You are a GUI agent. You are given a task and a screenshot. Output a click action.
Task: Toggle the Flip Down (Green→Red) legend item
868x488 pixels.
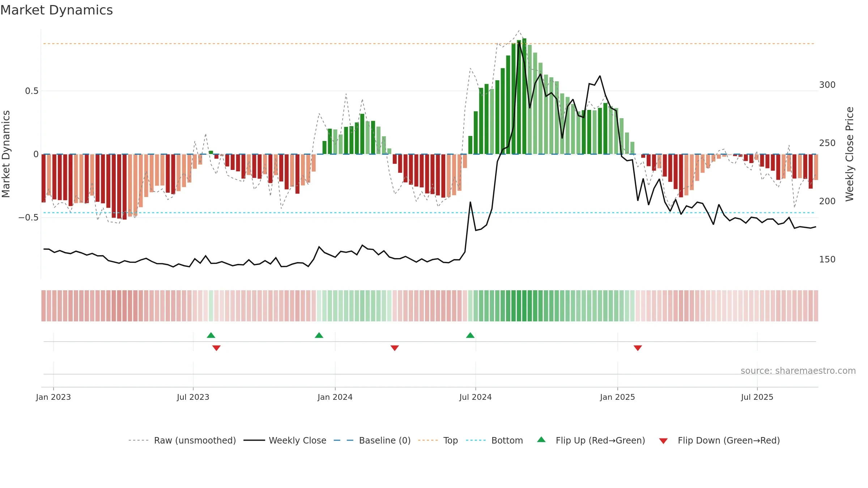tap(719, 440)
